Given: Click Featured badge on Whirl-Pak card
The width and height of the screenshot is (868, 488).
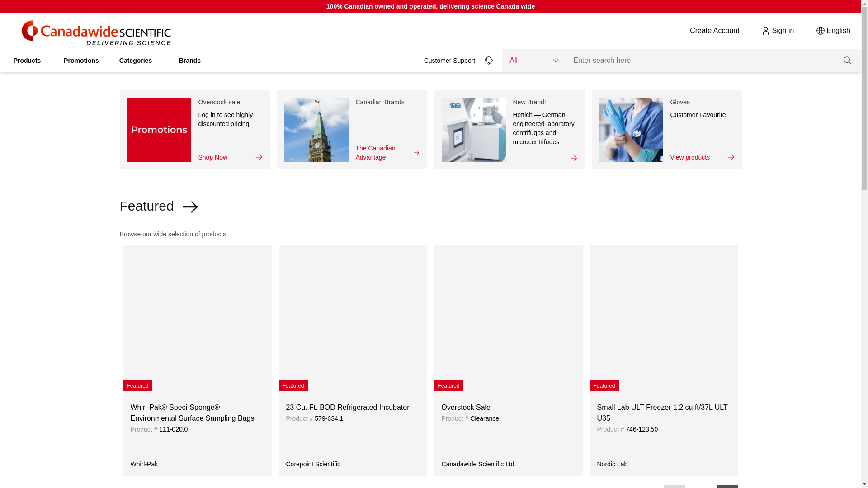Looking at the screenshot, I should pos(137,386).
